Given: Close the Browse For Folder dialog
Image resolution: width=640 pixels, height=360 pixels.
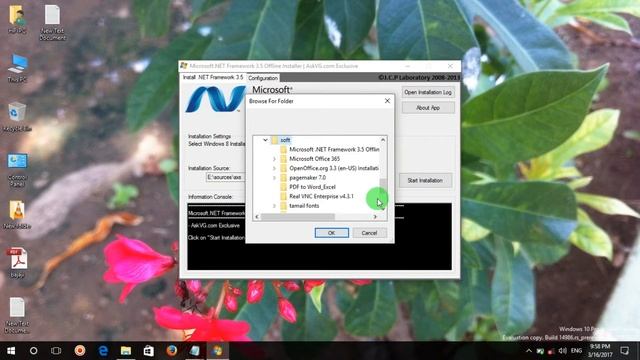Looking at the screenshot, I should 387,101.
